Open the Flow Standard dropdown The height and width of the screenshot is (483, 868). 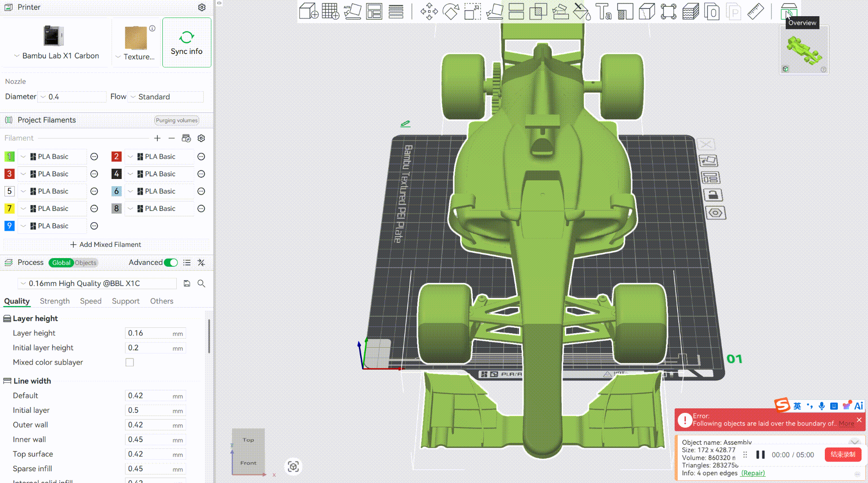[166, 97]
